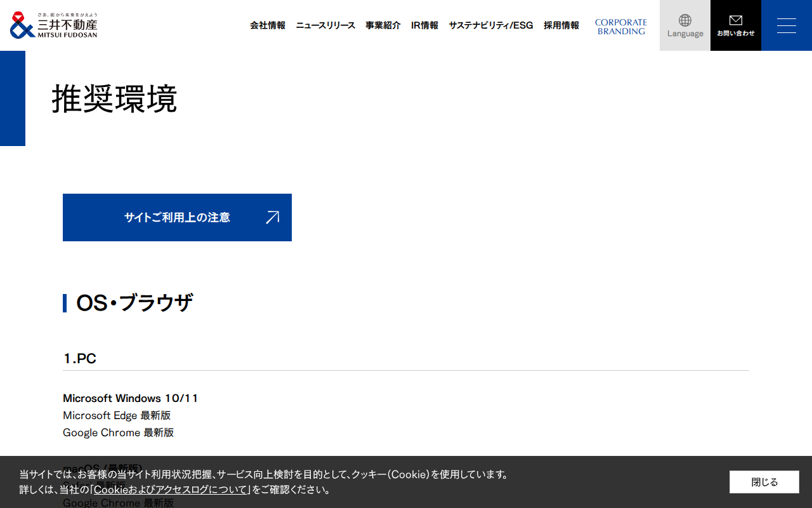
Task: Open the 会社情報 menu
Action: click(268, 25)
